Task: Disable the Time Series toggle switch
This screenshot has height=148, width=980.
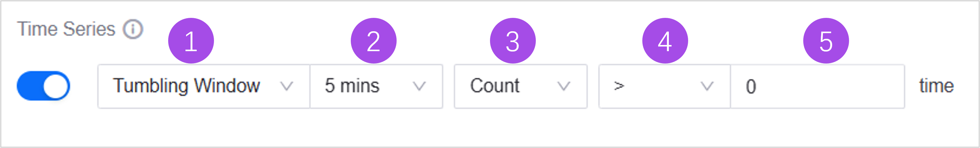Action: (x=43, y=86)
